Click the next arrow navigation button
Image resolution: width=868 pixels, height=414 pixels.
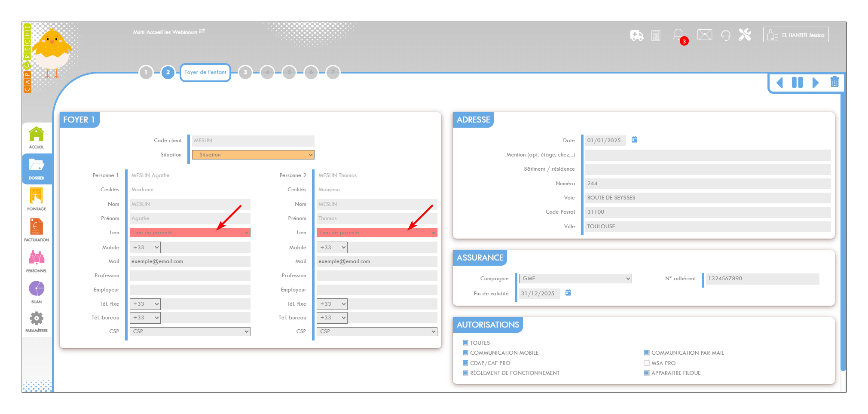tap(815, 82)
